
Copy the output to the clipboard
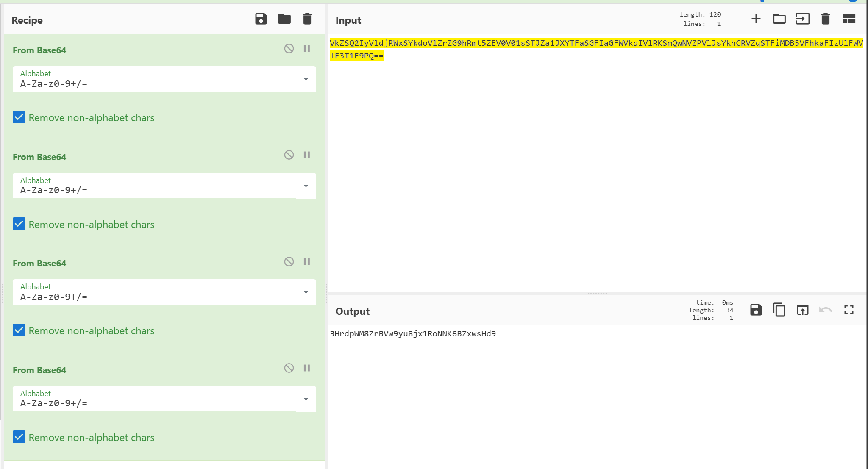(x=779, y=310)
